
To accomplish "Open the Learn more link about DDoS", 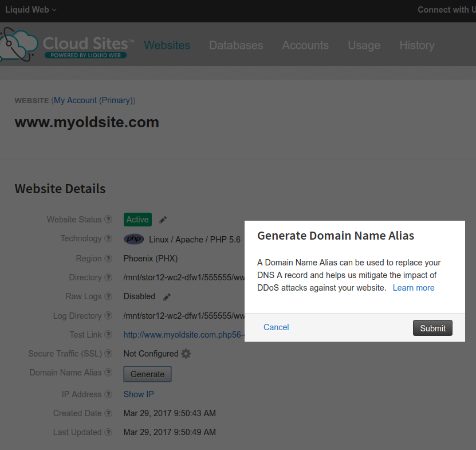I will tap(414, 287).
